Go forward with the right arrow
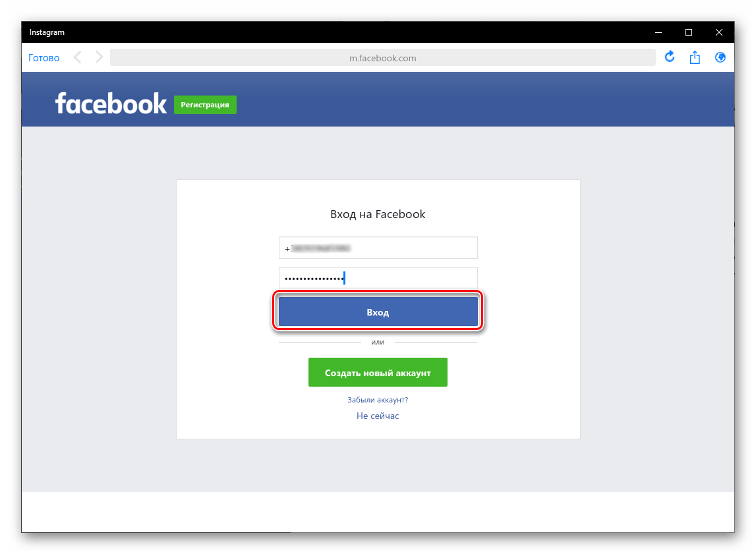756x554 pixels. point(99,57)
